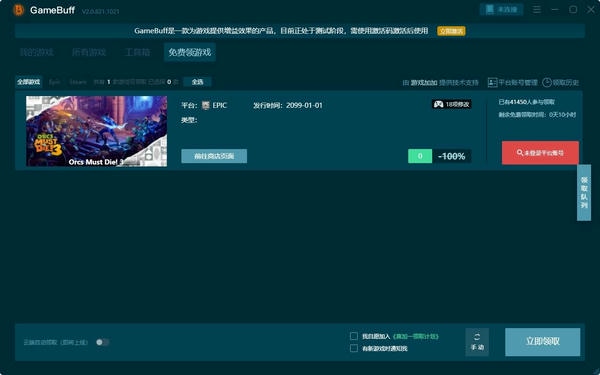
Task: Click the red not-logged-in platform account button
Action: pos(540,153)
